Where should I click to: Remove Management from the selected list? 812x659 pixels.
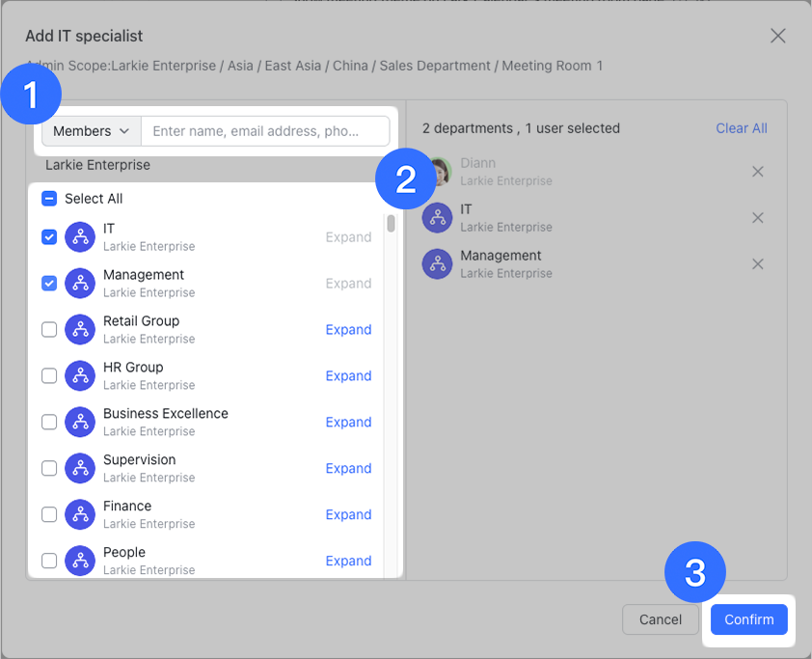[757, 264]
